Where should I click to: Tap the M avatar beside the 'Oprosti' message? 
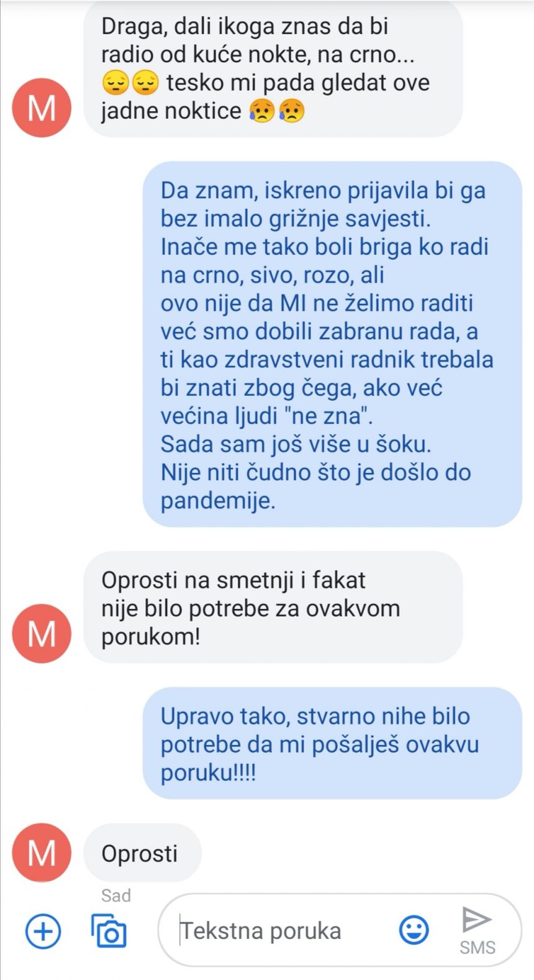click(42, 853)
